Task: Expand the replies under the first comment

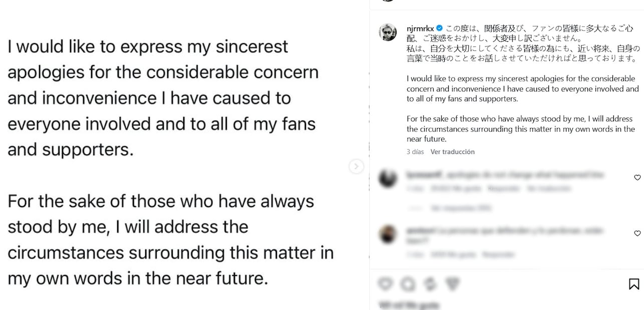Action: click(x=461, y=207)
